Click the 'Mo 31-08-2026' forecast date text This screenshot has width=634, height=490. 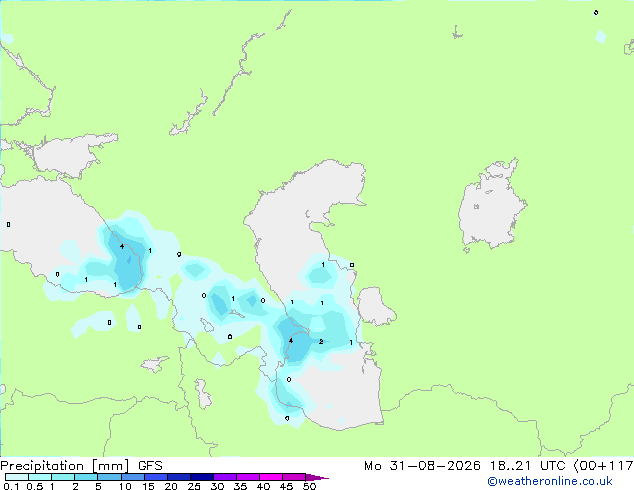point(422,466)
